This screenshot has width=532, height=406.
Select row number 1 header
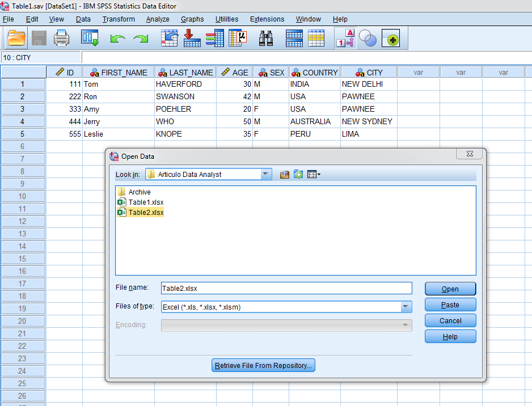[x=23, y=84]
